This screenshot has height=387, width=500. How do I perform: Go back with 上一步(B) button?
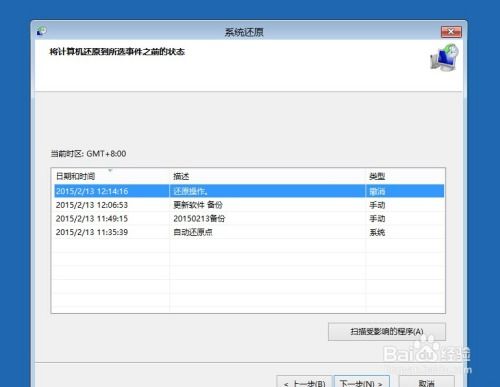click(304, 382)
